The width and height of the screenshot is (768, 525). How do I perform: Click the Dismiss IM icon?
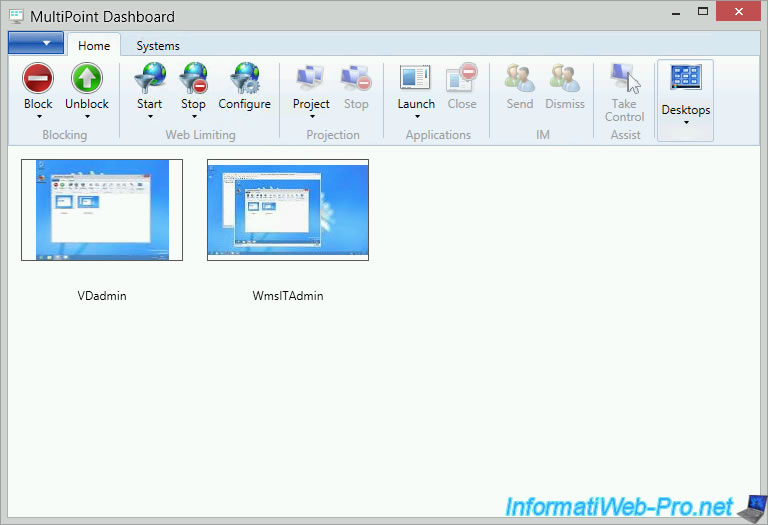tap(565, 79)
